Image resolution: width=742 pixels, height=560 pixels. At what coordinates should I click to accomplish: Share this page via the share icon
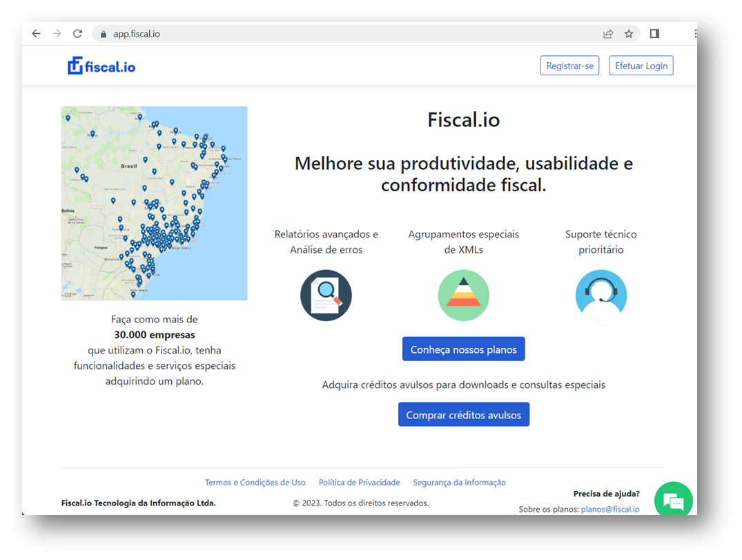coord(608,34)
